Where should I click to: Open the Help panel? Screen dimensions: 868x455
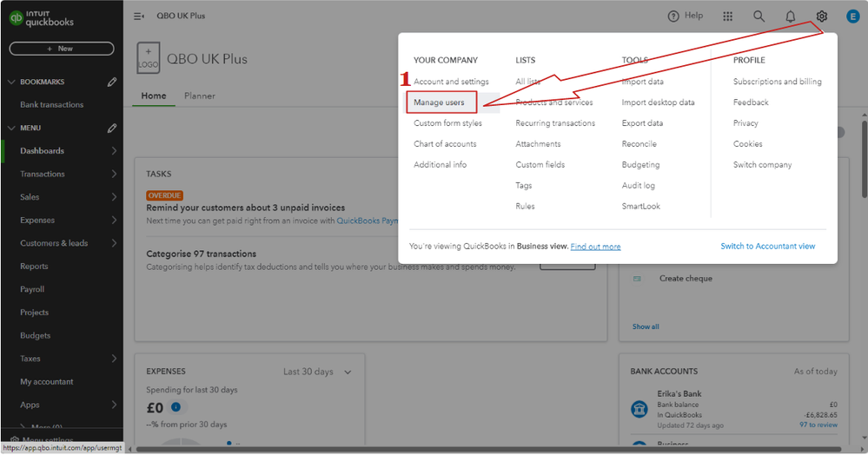coord(685,16)
